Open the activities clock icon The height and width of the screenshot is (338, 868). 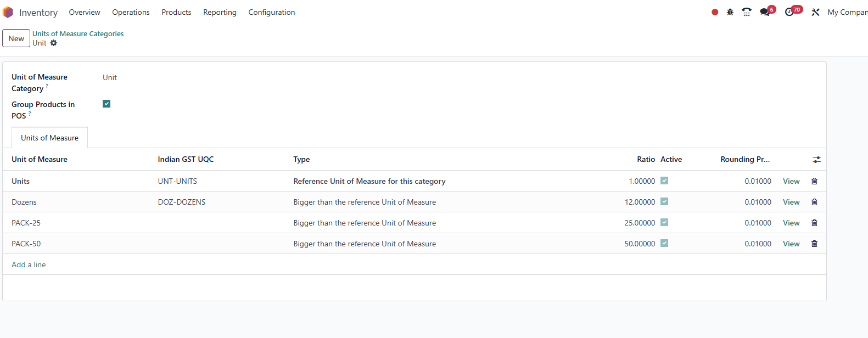[789, 12]
